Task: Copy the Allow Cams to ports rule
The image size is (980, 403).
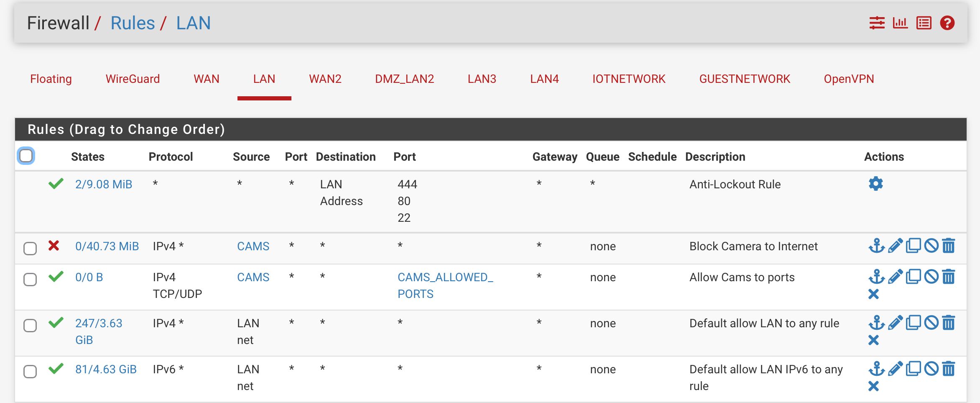Action: coord(913,277)
